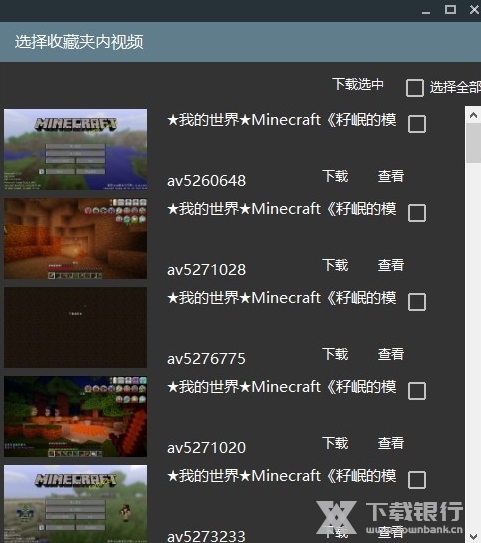Image resolution: width=481 pixels, height=543 pixels.
Task: Click the Minecraft title of av5260648
Action: [282, 120]
